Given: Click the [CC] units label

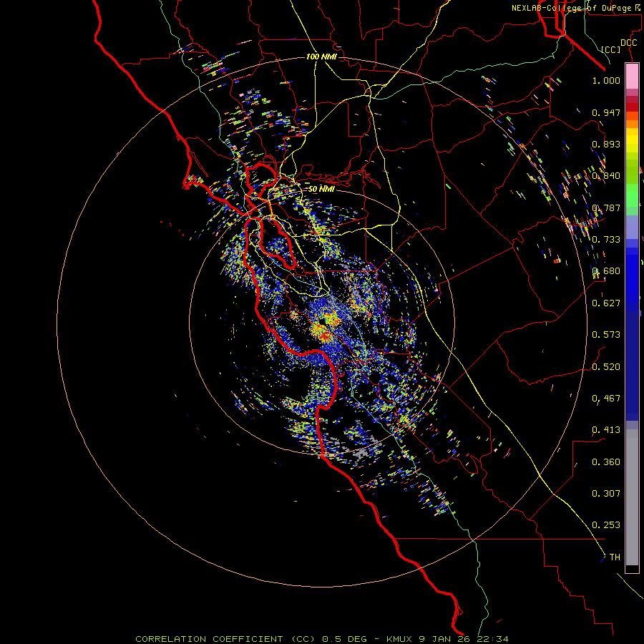Looking at the screenshot, I should click(x=611, y=49).
